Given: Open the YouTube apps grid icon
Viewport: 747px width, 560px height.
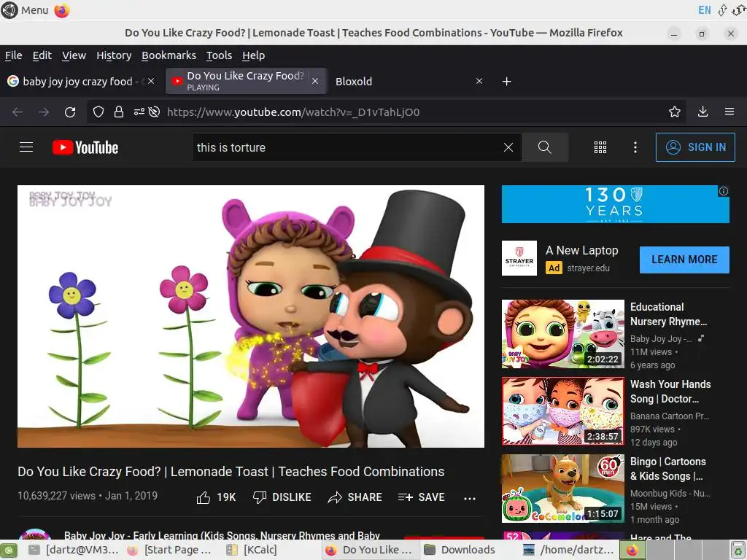Looking at the screenshot, I should 600,147.
